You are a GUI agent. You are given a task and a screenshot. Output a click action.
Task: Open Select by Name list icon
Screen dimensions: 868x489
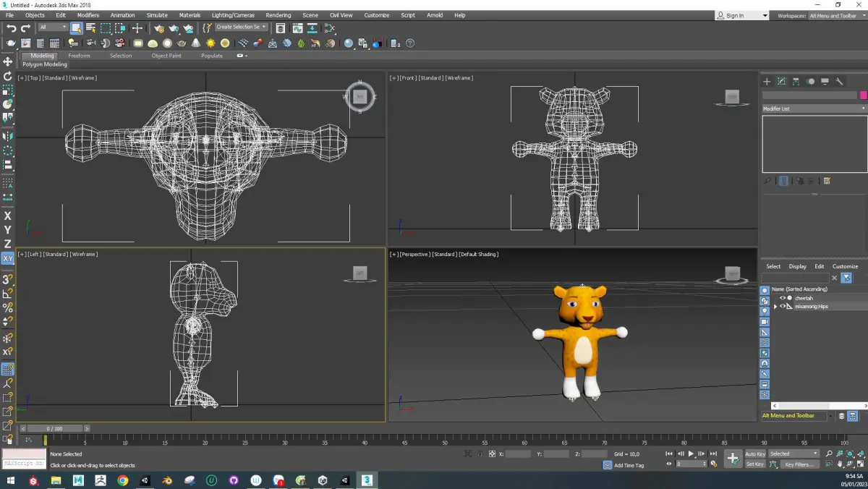91,28
